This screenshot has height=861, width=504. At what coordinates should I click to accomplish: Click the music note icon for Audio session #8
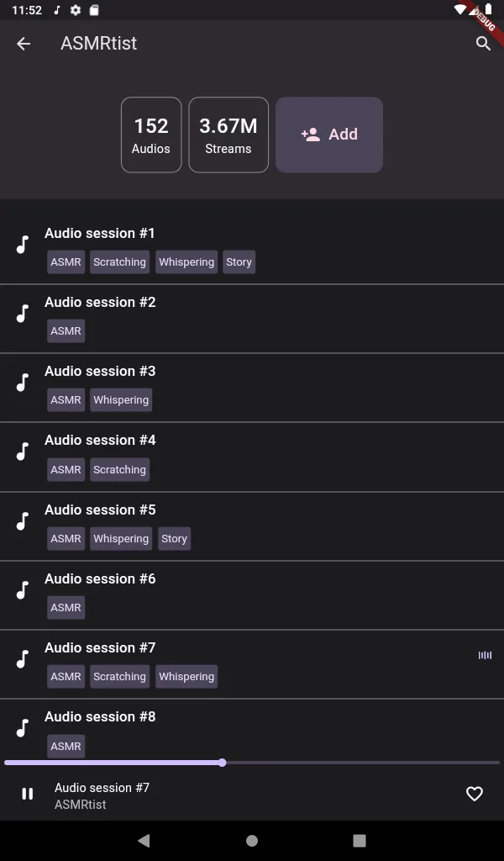point(21,729)
